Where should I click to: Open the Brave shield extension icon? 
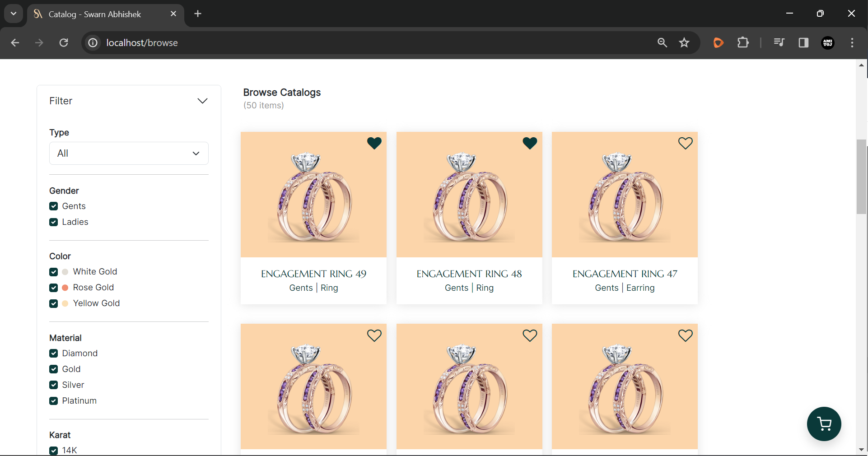718,43
